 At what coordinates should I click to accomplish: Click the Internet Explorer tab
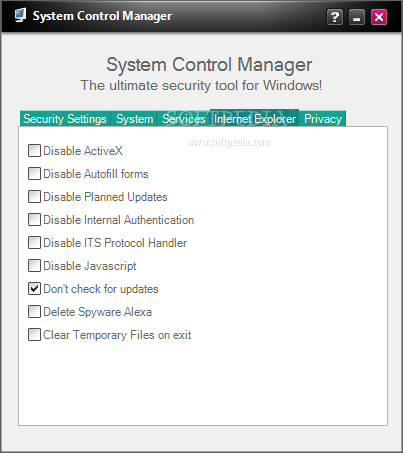[x=255, y=118]
